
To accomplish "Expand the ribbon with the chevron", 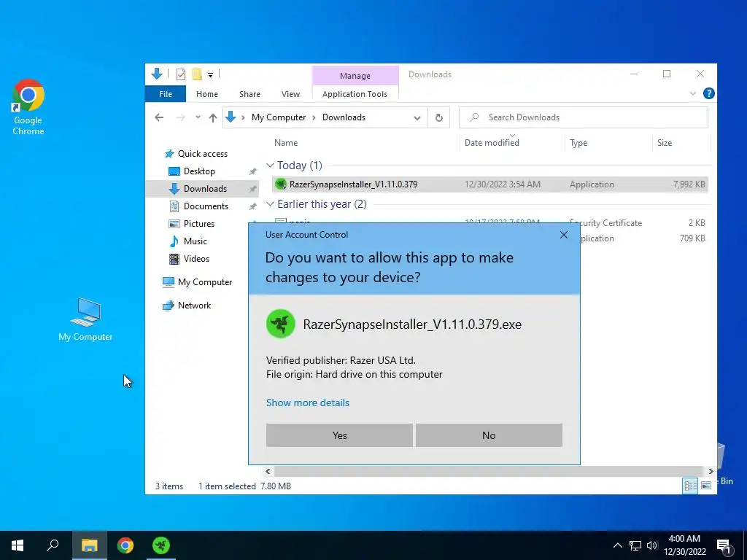I will (x=693, y=94).
